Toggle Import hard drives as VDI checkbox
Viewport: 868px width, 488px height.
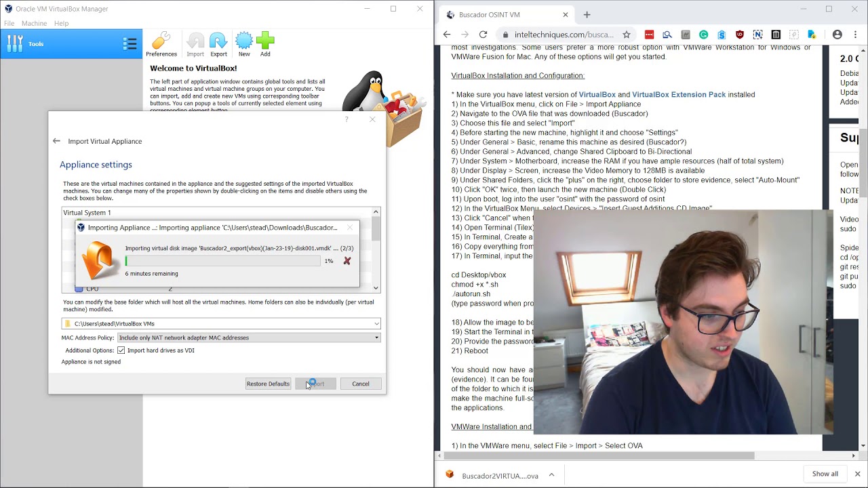[x=121, y=350]
